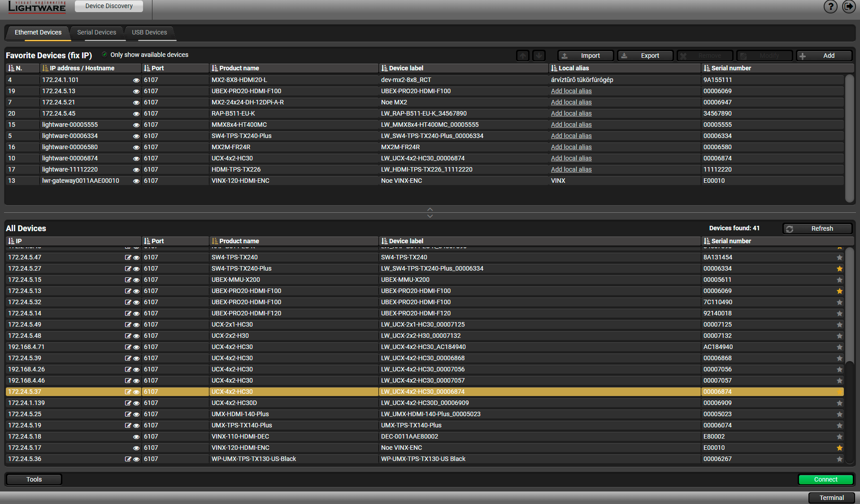Viewport: 860px width, 504px height.
Task: Click edit icon for 172.24.1.139
Action: 128,403
